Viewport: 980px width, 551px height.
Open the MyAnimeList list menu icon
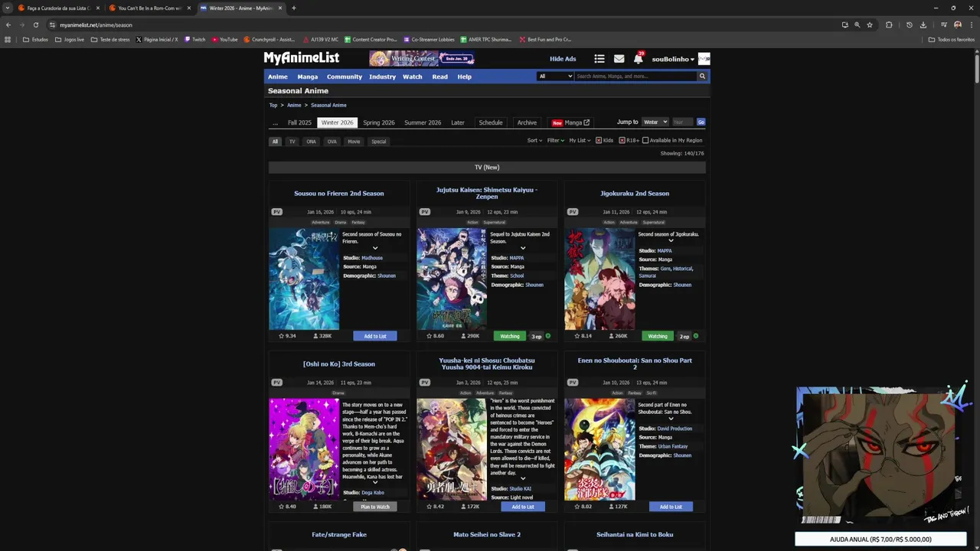pyautogui.click(x=599, y=59)
